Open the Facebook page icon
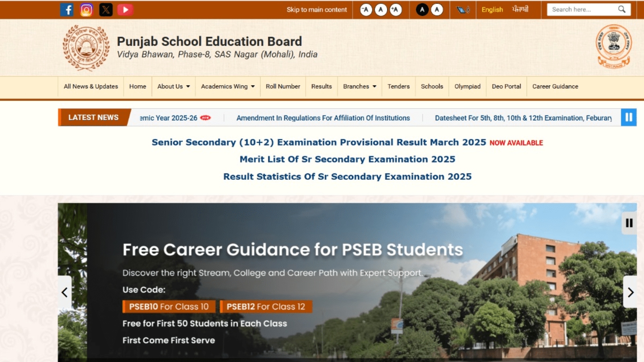 click(x=67, y=10)
